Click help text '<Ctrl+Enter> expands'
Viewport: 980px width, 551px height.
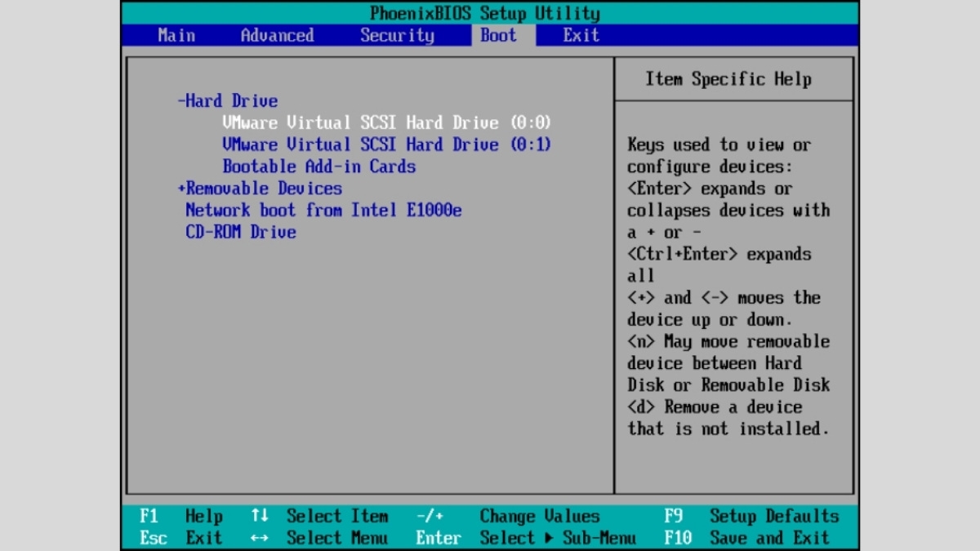tap(719, 254)
